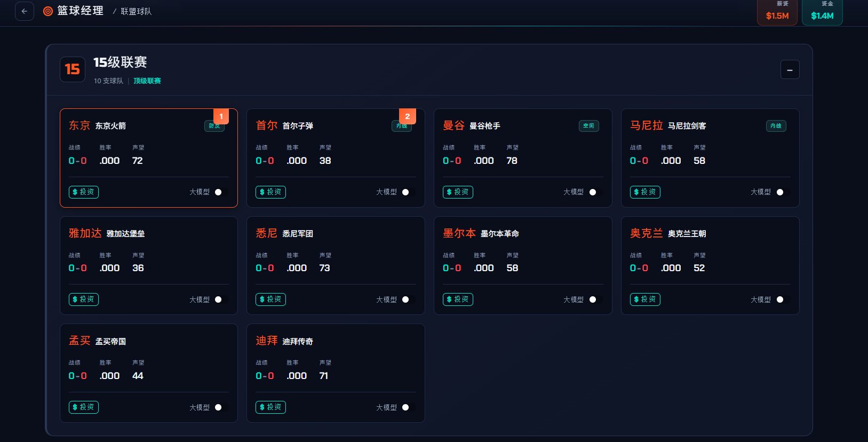Toggle 大模型 switch for 马尼拉剑客
The image size is (868, 442).
[x=783, y=192]
